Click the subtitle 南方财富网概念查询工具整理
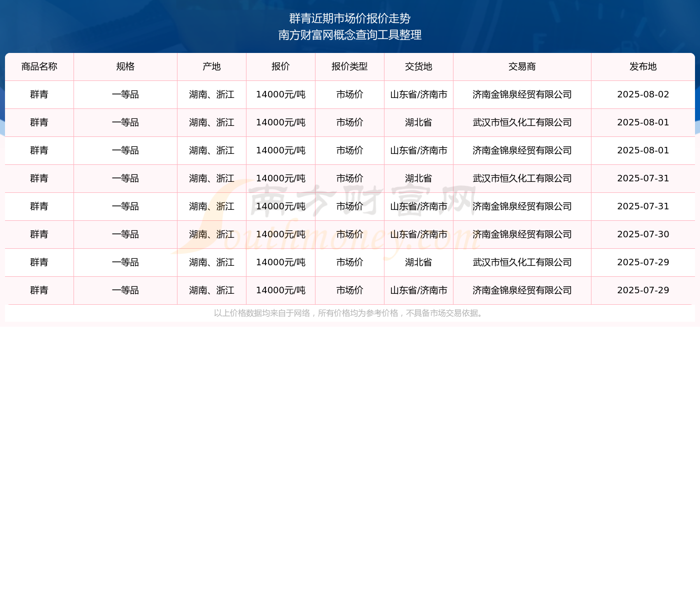700x602 pixels. (x=350, y=35)
